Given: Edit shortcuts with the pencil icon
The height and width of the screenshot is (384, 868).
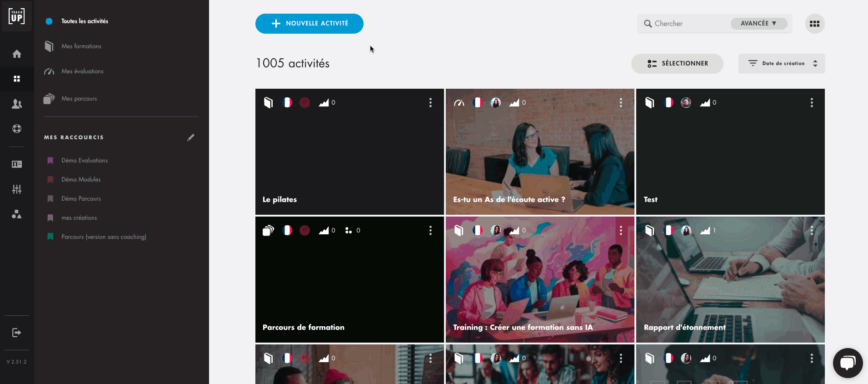Looking at the screenshot, I should tap(191, 137).
